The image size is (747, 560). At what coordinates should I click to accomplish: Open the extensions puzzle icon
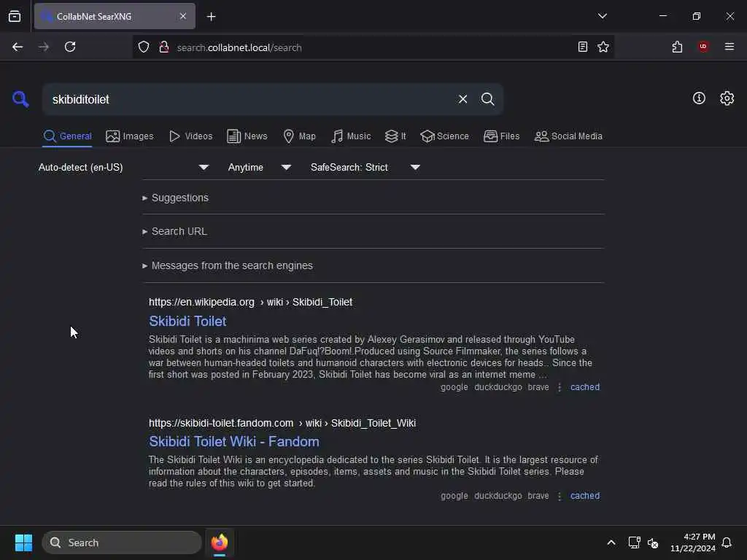(677, 47)
